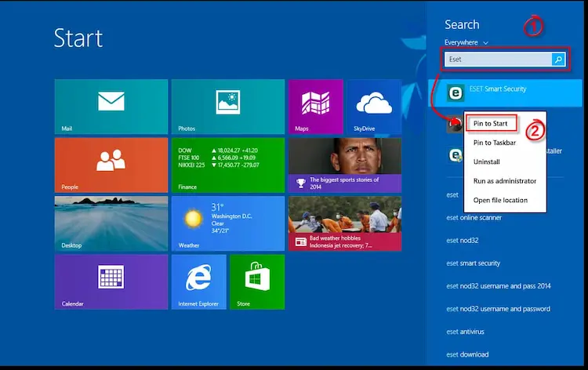Open the Store tile
This screenshot has width=588, height=370.
pyautogui.click(x=257, y=282)
